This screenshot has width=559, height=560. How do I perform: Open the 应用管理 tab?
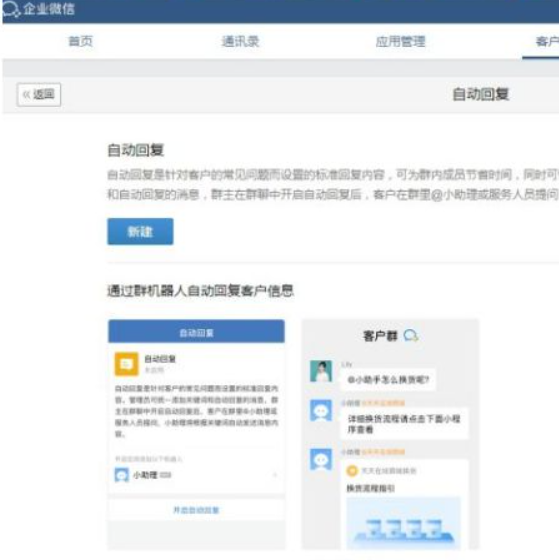click(400, 41)
